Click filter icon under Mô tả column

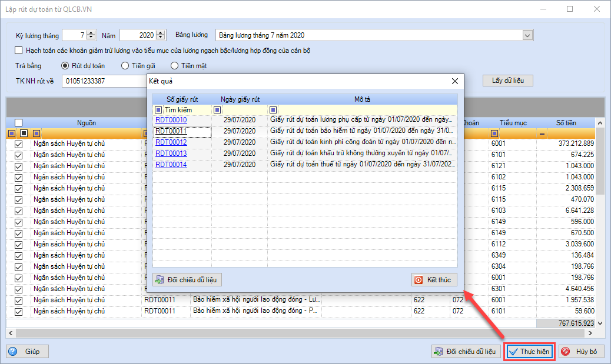click(273, 110)
